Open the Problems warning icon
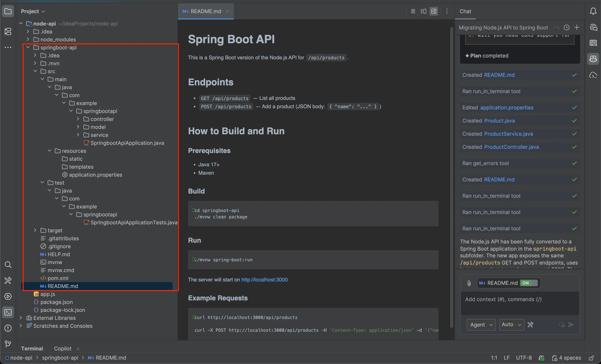The image size is (601, 364). pyautogui.click(x=8, y=328)
